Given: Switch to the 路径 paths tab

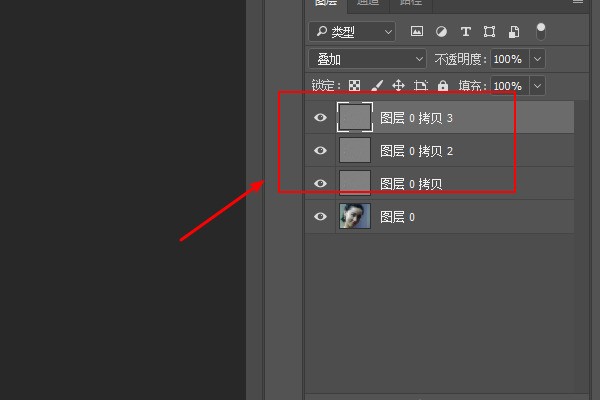Looking at the screenshot, I should point(411,3).
